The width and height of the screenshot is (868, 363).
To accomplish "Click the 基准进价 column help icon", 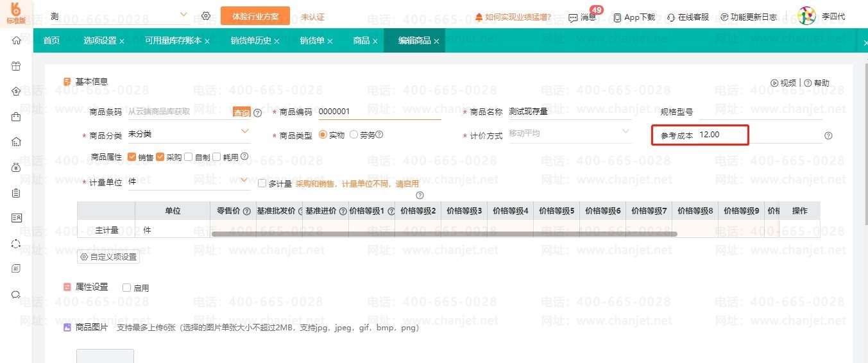I will tap(343, 211).
